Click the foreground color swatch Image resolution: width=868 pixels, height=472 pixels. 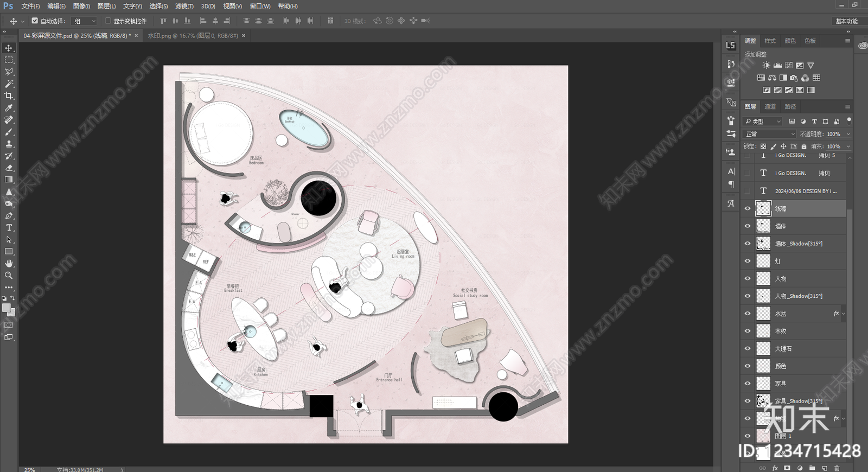(x=6, y=308)
